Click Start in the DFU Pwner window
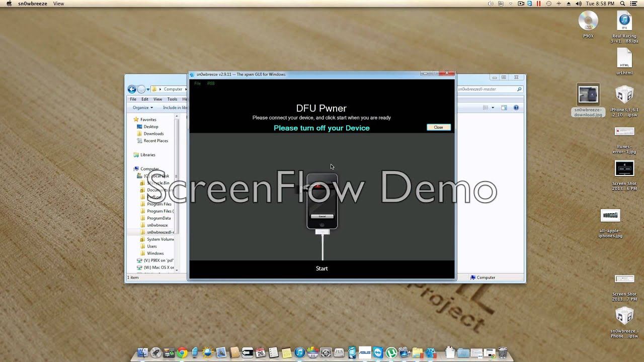Screen dimensions: 644x362 pyautogui.click(x=321, y=268)
